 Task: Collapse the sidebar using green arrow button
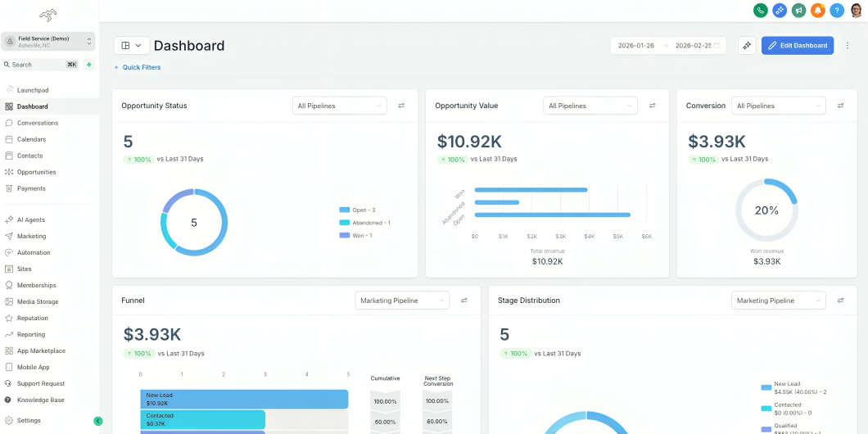tap(98, 421)
